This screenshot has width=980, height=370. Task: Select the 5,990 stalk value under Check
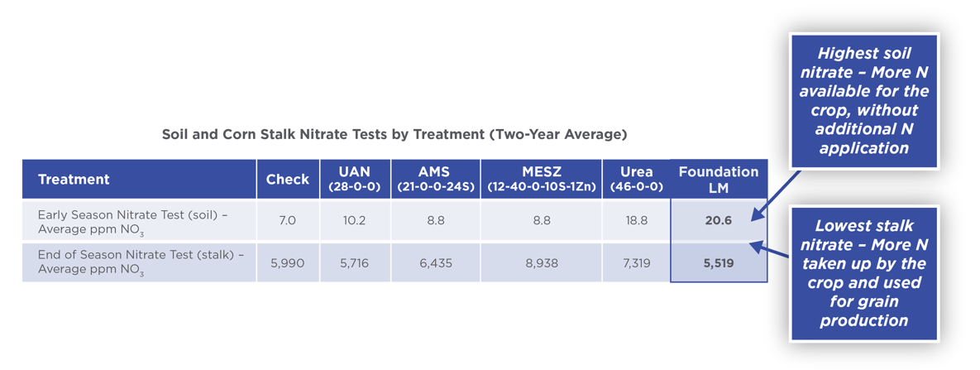point(287,263)
